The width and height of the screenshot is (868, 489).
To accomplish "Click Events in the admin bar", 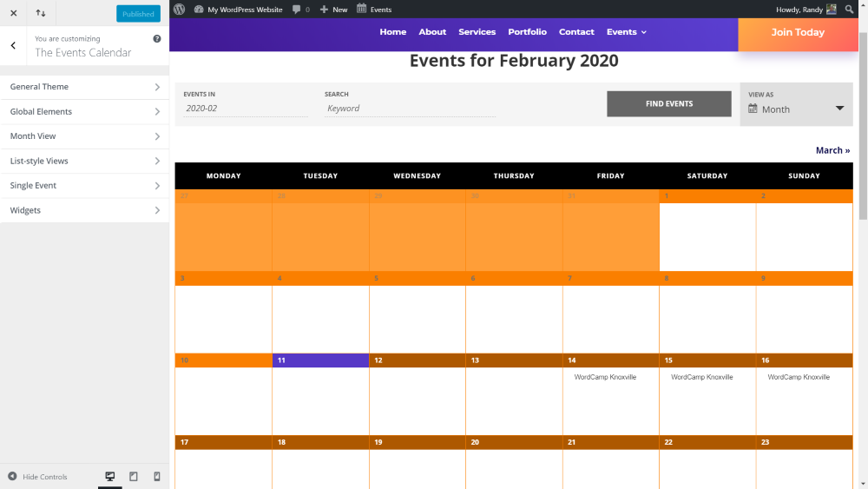I will pyautogui.click(x=374, y=10).
